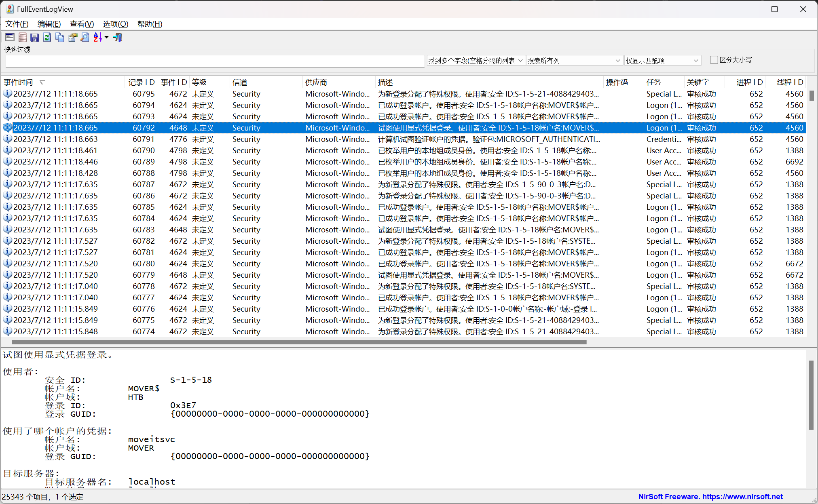Select the row with record ID 60776
Screen dimensions: 818x504
point(404,309)
